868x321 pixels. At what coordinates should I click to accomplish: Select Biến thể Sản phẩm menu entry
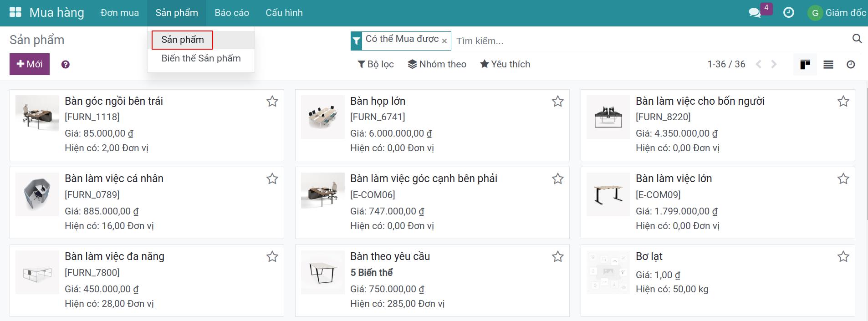201,58
